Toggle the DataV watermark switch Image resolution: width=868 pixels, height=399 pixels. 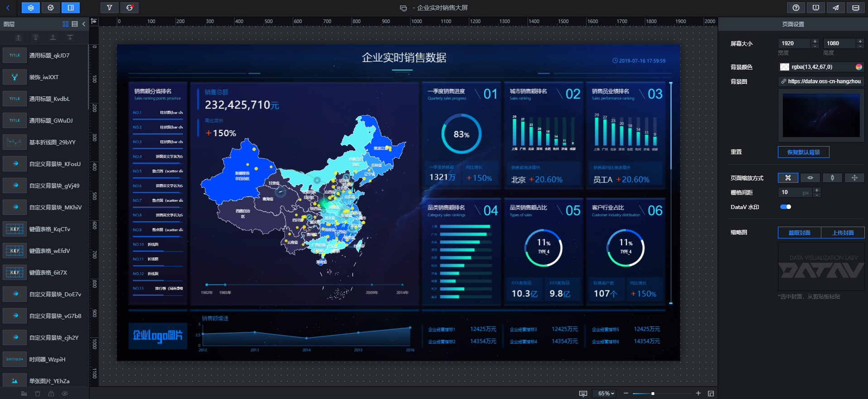tap(786, 207)
